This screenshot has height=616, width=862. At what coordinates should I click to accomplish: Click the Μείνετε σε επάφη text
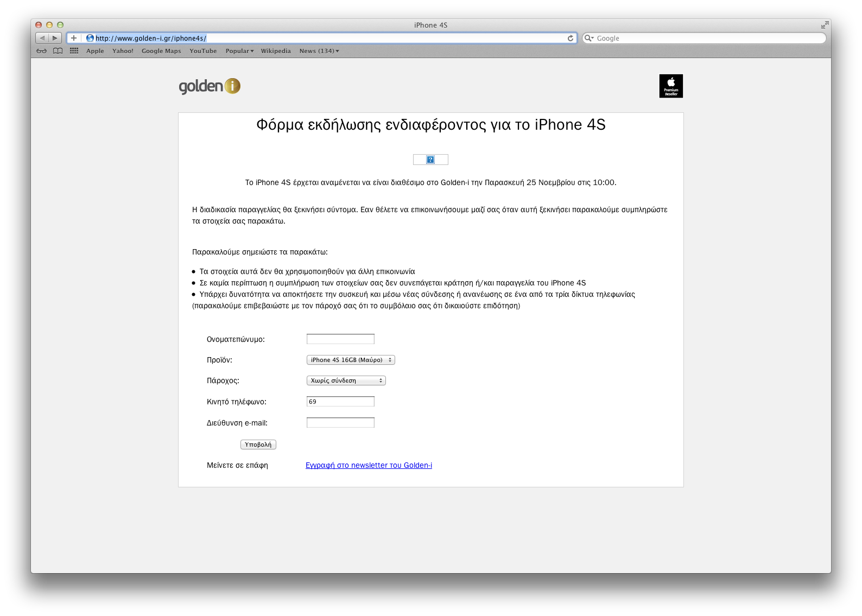237,465
